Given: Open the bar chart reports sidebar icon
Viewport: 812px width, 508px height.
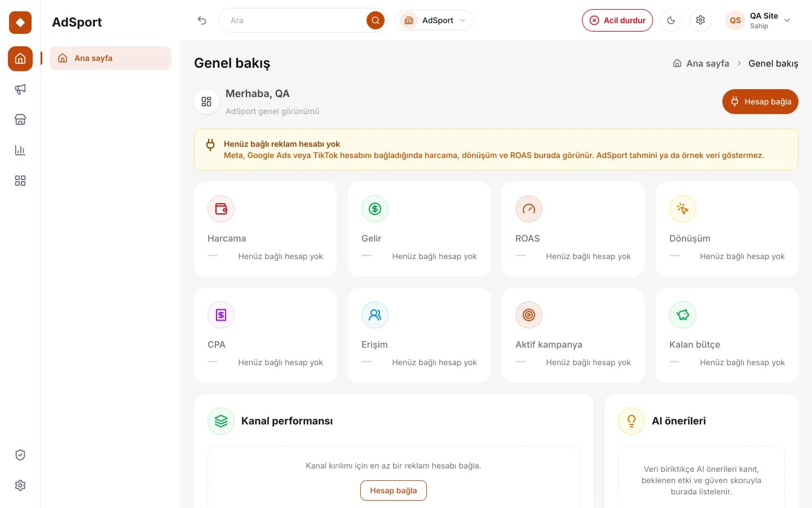Looking at the screenshot, I should pos(20,150).
